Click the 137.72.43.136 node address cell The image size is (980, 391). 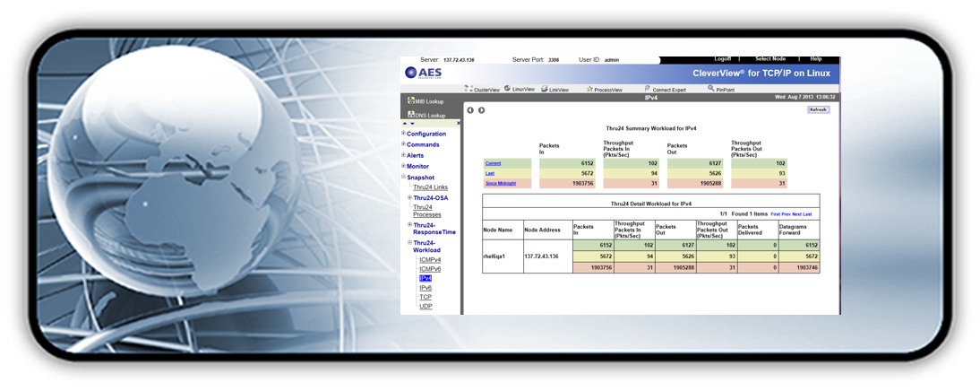click(547, 256)
